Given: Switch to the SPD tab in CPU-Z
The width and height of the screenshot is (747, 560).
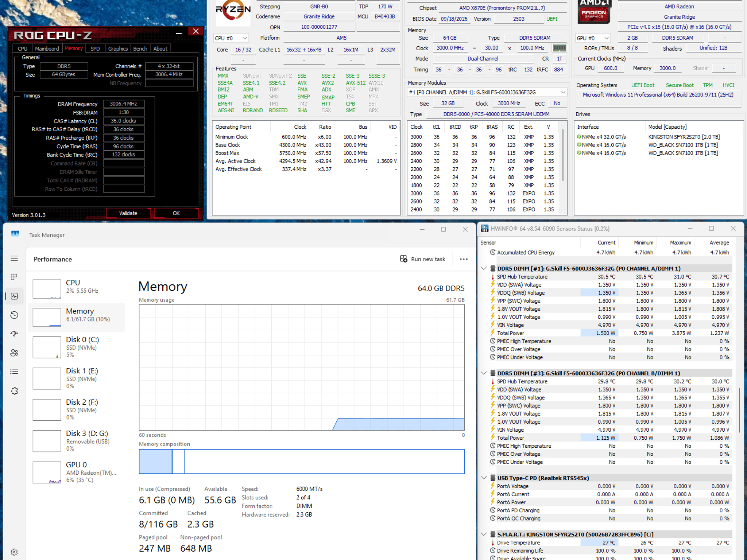Looking at the screenshot, I should click(95, 48).
